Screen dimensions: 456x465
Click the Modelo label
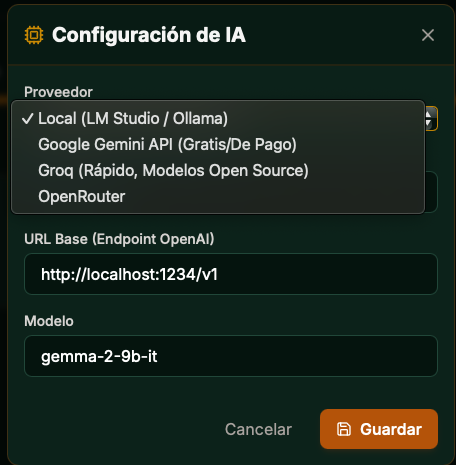pyautogui.click(x=49, y=321)
